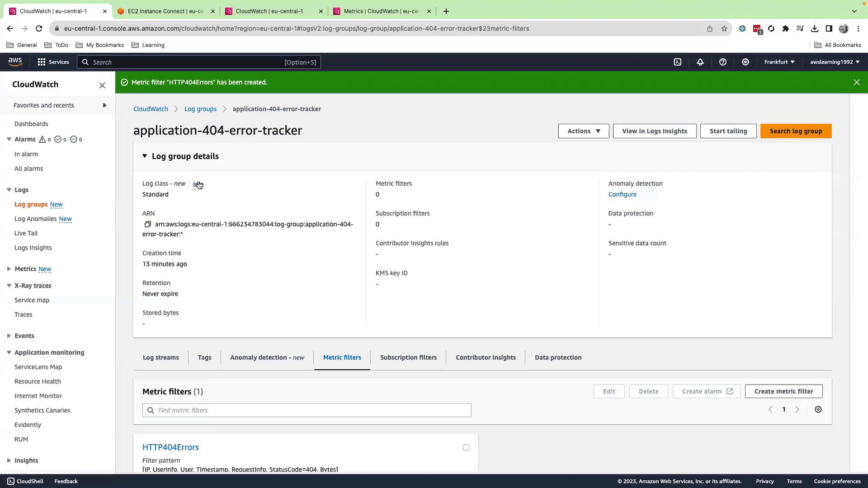Open the Actions dropdown

(583, 131)
